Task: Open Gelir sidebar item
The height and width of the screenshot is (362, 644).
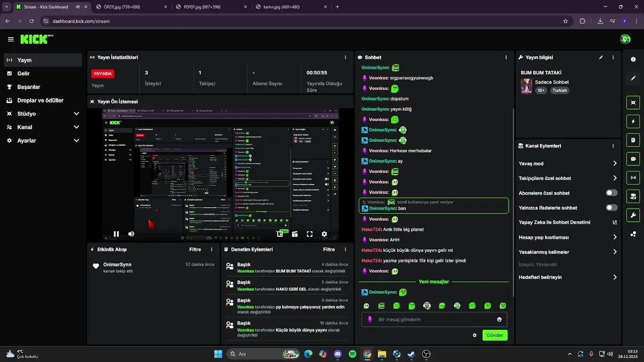Action: (x=43, y=73)
